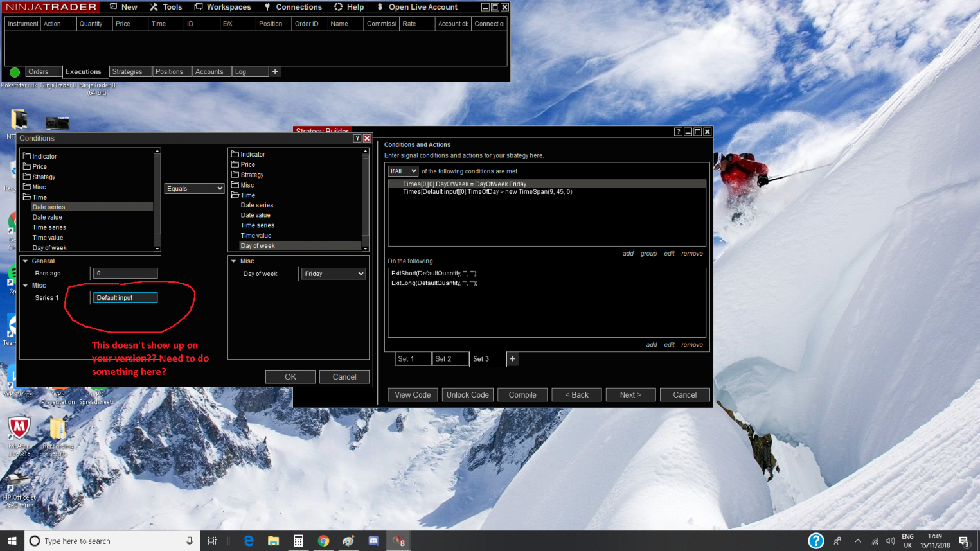Image resolution: width=980 pixels, height=551 pixels.
Task: Select Time value in left tree
Action: coord(48,238)
